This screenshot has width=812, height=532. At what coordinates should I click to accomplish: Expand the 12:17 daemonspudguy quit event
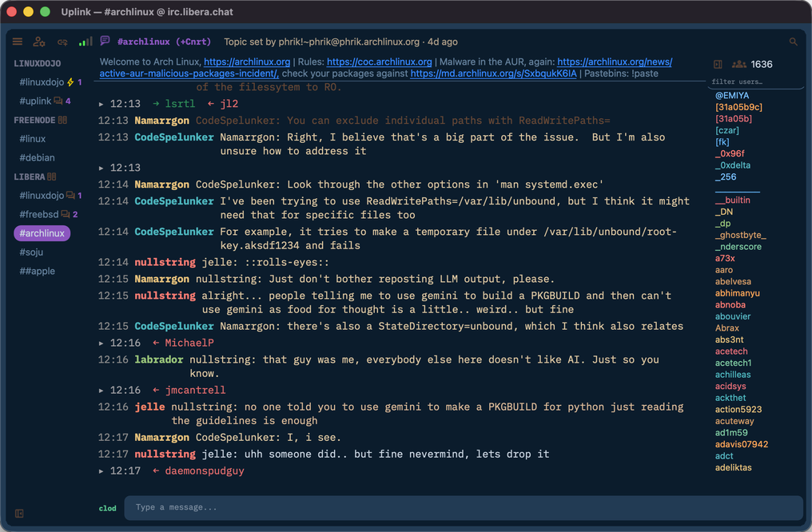[x=101, y=471]
